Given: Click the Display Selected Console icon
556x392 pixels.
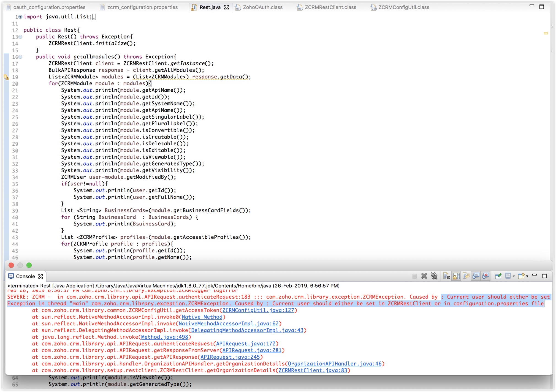Looking at the screenshot, I should click(508, 276).
